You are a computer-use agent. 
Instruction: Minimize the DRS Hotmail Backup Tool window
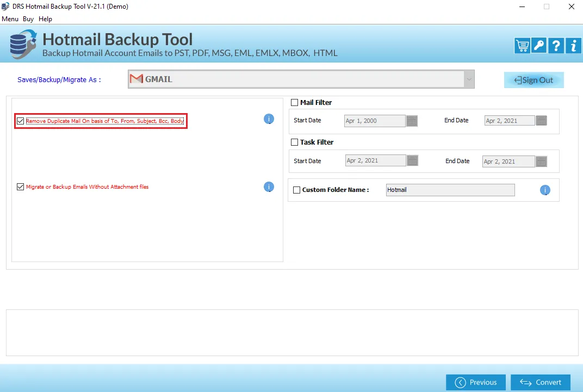coord(522,7)
